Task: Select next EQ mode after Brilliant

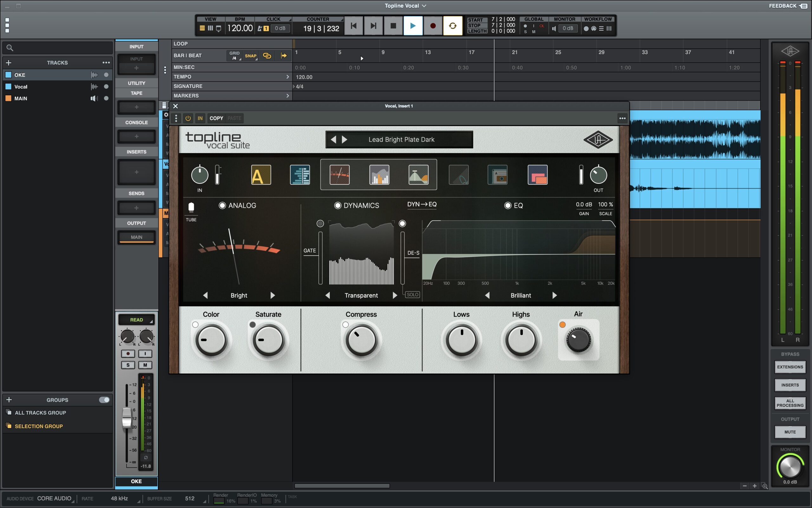Action: coord(554,295)
